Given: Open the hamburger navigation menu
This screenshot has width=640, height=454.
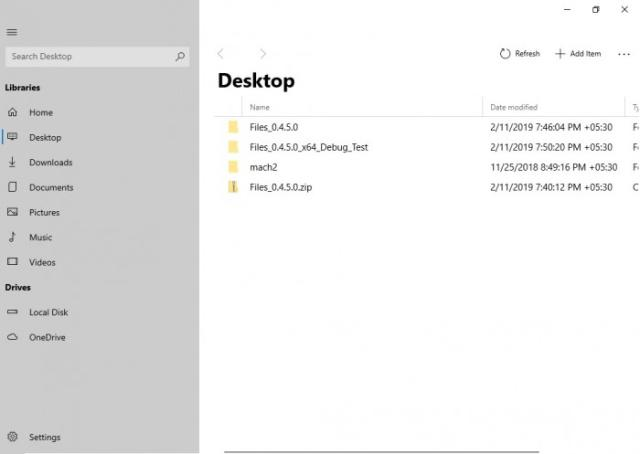Looking at the screenshot, I should 12,32.
